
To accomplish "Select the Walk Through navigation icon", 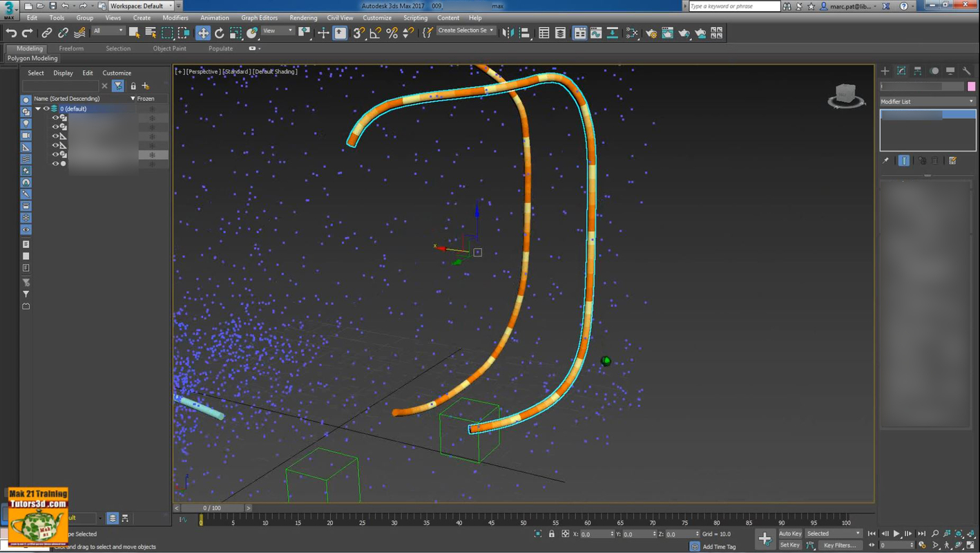I will pyautogui.click(x=947, y=545).
